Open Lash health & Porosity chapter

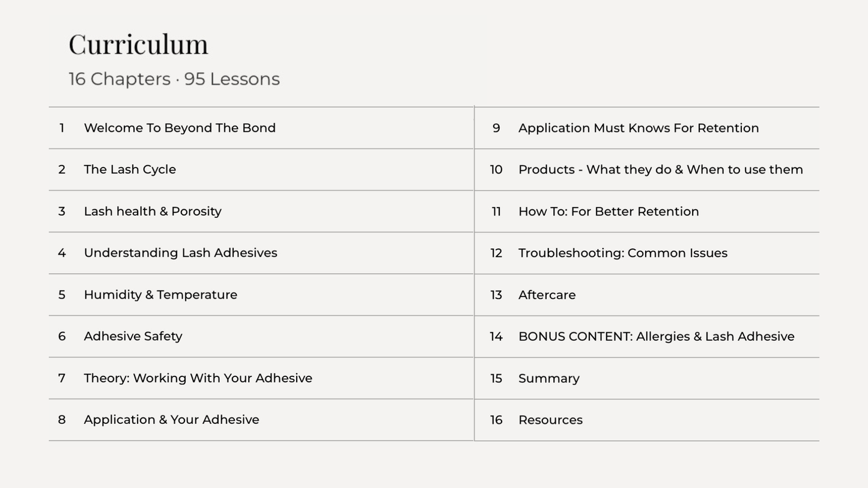[x=153, y=211]
